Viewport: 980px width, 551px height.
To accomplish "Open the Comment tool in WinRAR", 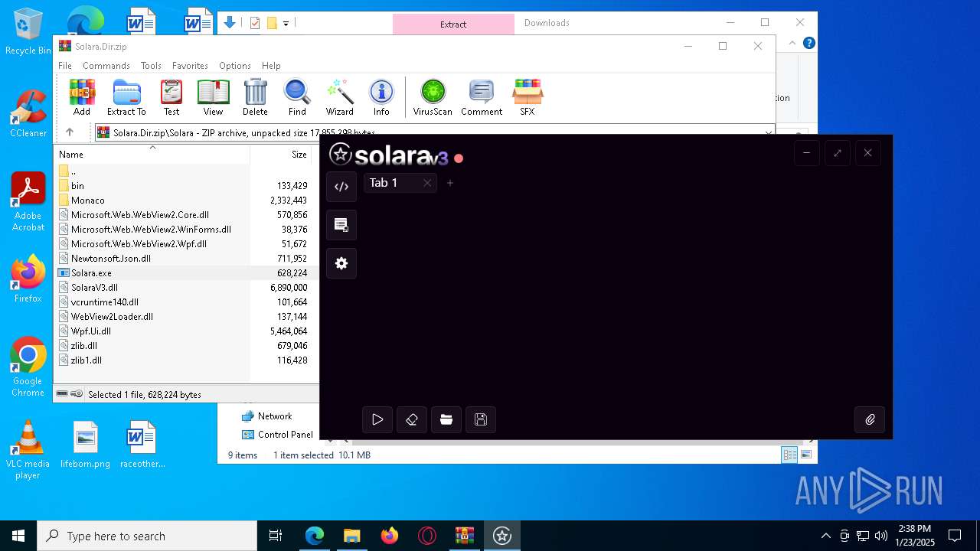I will (482, 97).
